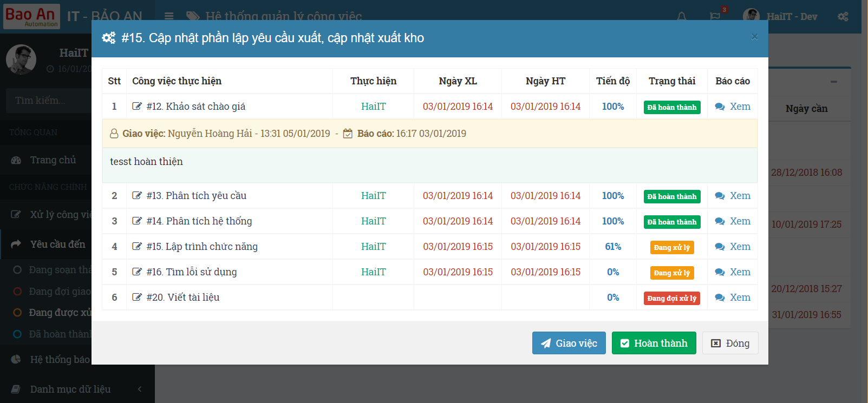Click edit icon beside #12 Khảo sát chào giá

tap(137, 107)
